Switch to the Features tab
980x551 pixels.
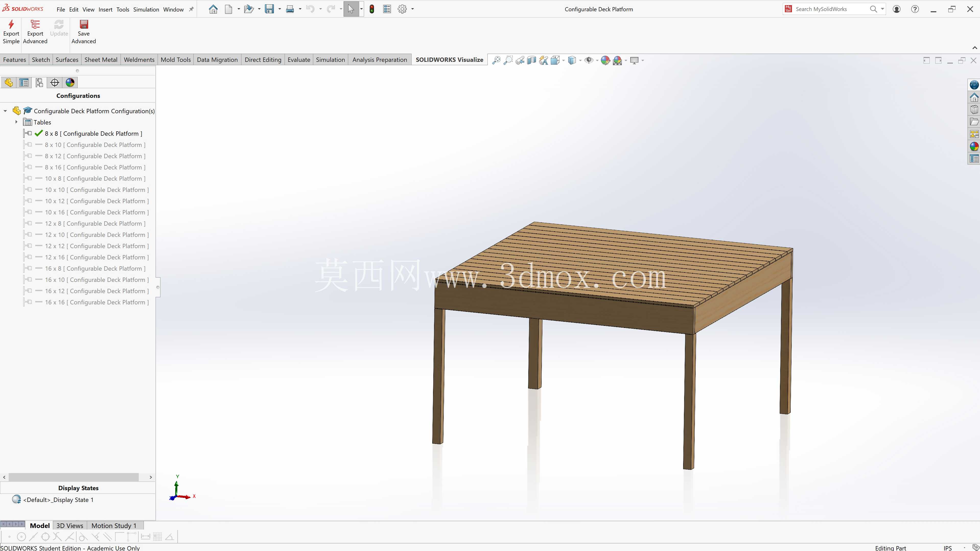(15, 60)
